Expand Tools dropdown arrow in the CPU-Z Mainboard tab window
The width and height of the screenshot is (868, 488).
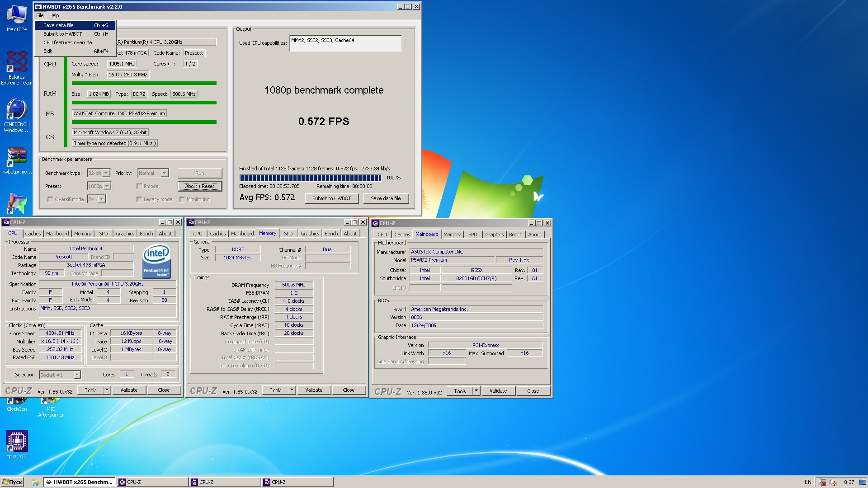(x=476, y=391)
